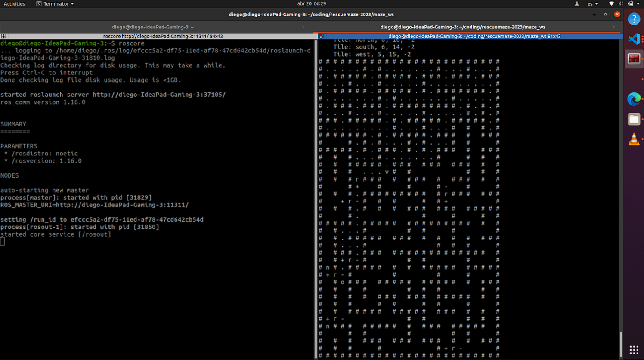The height and width of the screenshot is (360, 644).
Task: Click the battery status icon
Action: coord(630,4)
